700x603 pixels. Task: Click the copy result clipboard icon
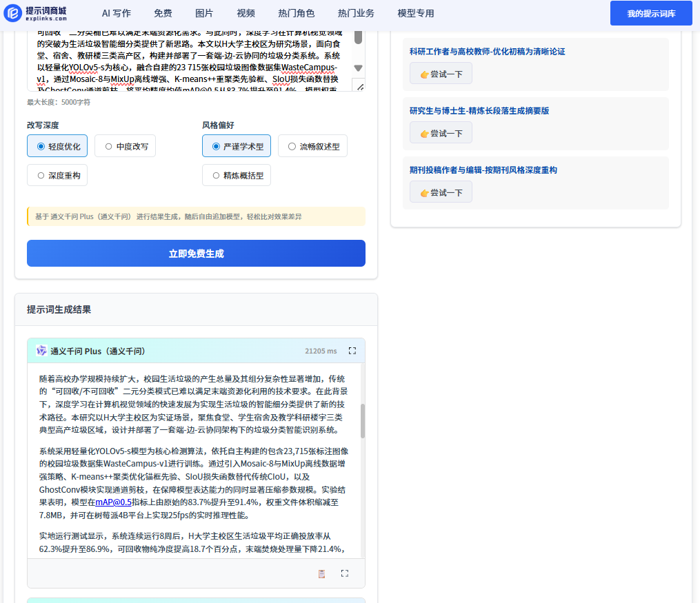pyautogui.click(x=321, y=573)
